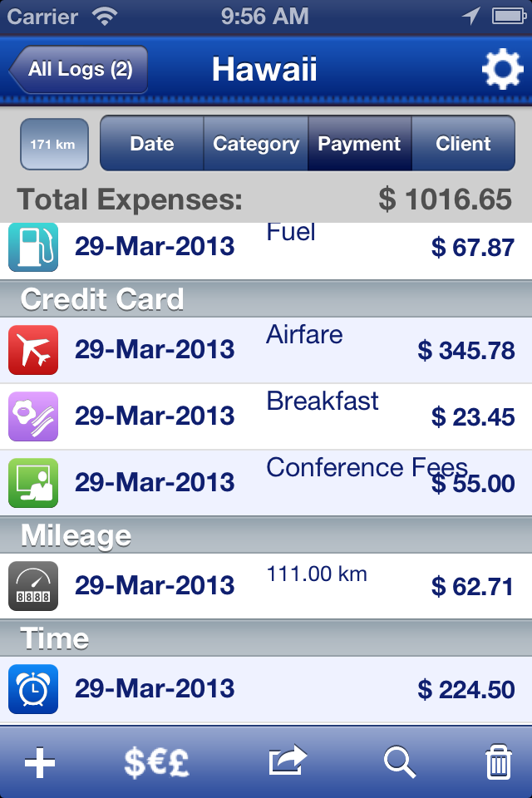Go back to All Logs
This screenshot has height=798, width=532.
pyautogui.click(x=79, y=69)
